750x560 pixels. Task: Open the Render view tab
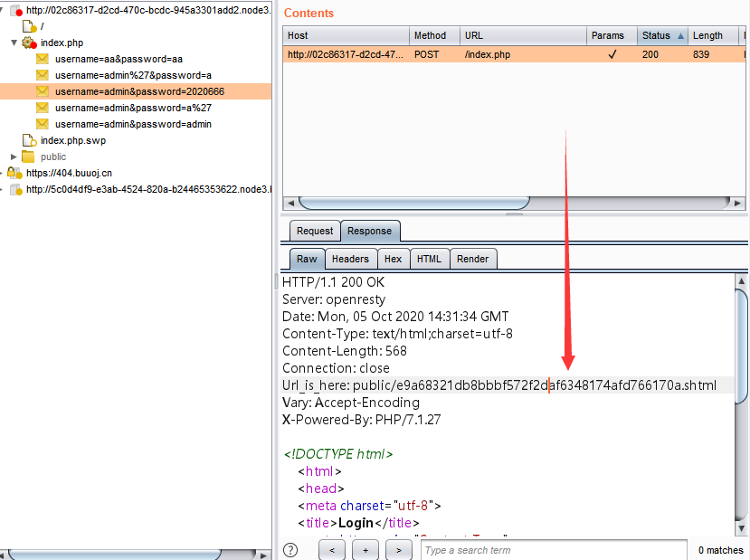click(472, 259)
